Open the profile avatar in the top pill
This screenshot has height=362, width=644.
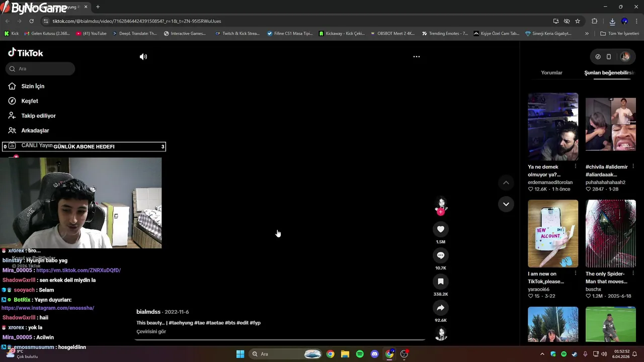click(x=625, y=57)
